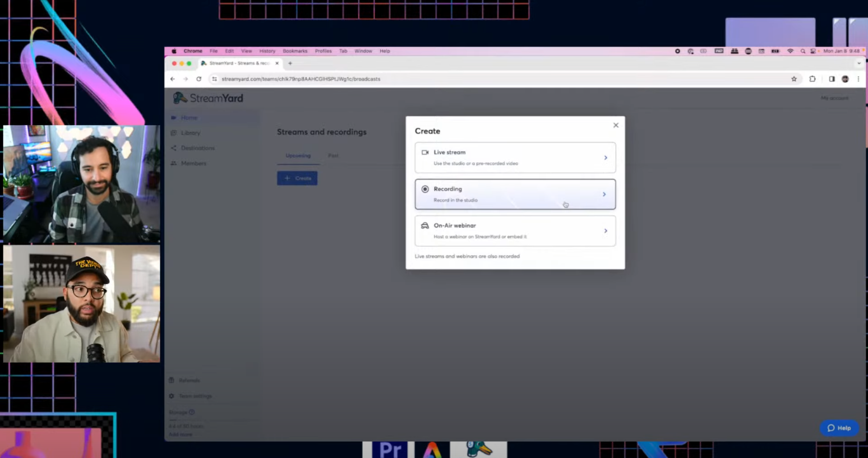Open the Chrome profile avatar
This screenshot has height=458, width=868.
[x=845, y=79]
